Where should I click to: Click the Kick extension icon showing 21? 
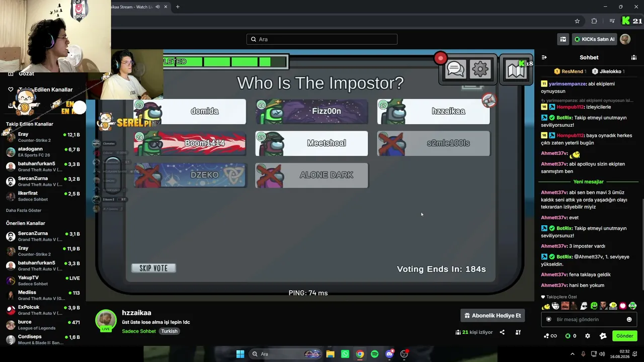pyautogui.click(x=631, y=21)
